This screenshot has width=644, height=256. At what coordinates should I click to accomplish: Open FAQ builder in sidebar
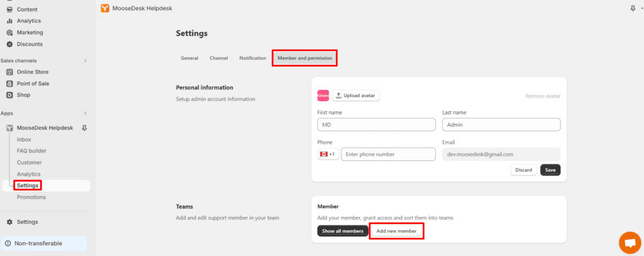31,151
